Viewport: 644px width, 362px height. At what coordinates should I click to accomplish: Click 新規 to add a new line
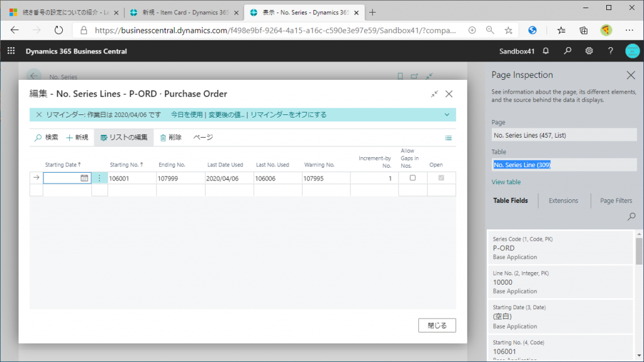click(77, 138)
